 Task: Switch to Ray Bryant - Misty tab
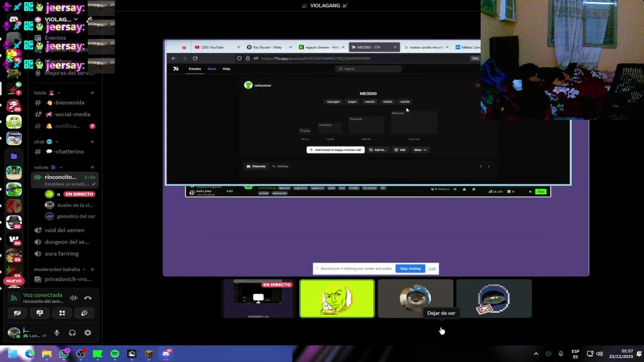pyautogui.click(x=269, y=47)
